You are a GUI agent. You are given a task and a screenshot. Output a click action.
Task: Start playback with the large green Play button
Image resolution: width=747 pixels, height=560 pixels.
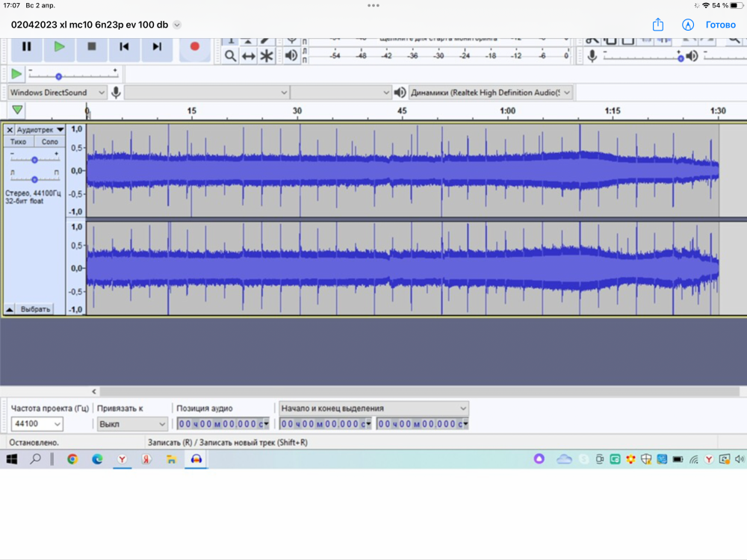[x=59, y=46]
